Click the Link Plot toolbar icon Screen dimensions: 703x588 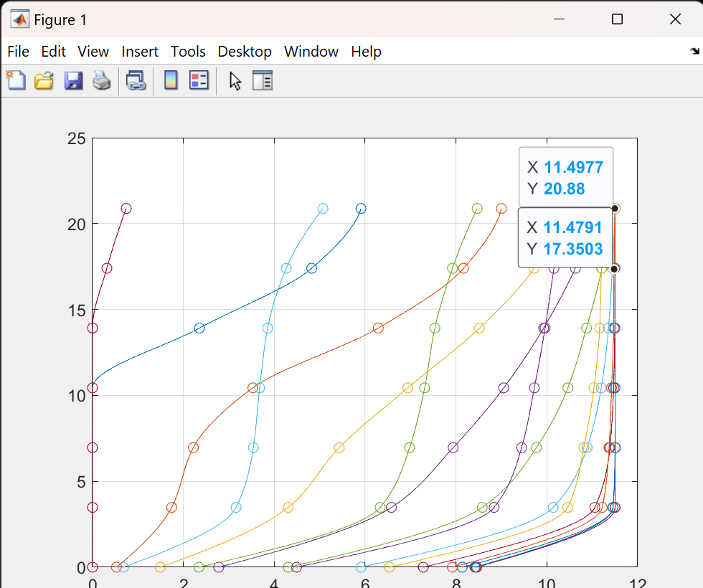tap(136, 80)
